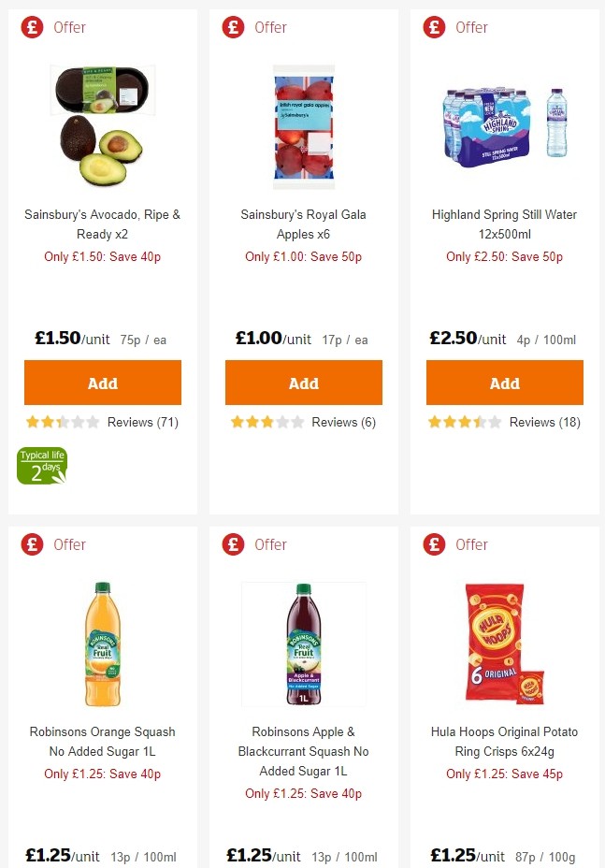Select the Offer badge on Royal Gala Apples
Screen dimensions: 605x868
(233, 27)
